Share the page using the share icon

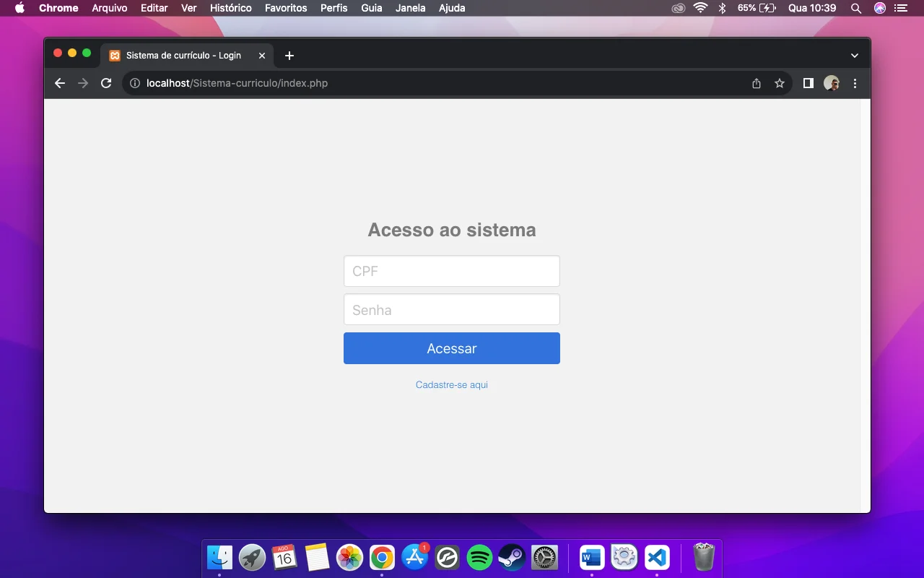(756, 83)
